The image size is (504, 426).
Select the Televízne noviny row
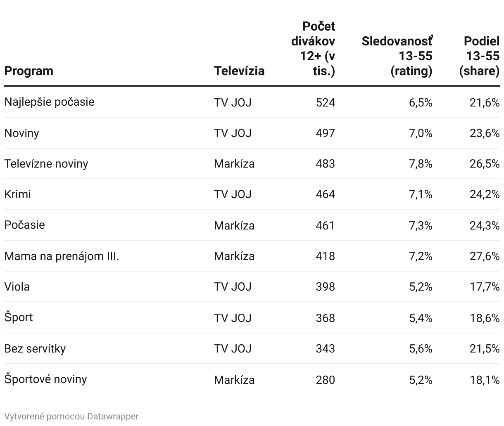click(252, 164)
